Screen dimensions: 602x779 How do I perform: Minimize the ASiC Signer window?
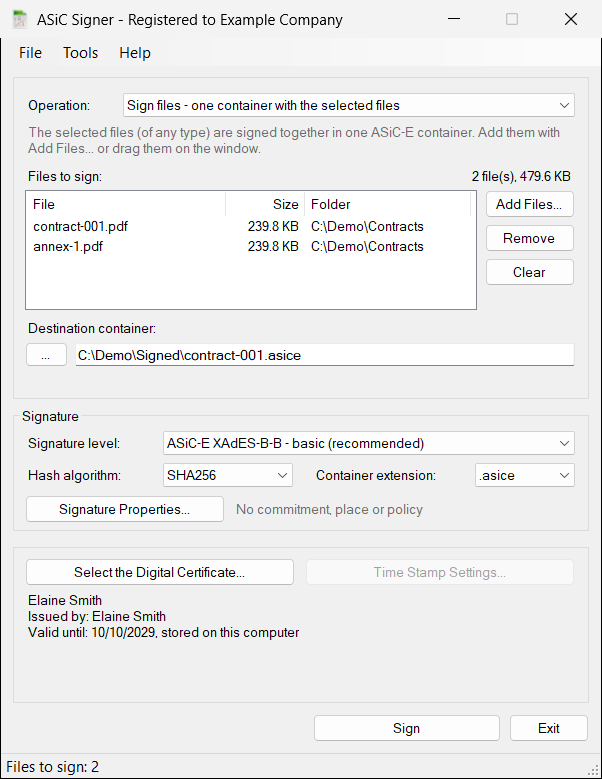click(x=454, y=19)
